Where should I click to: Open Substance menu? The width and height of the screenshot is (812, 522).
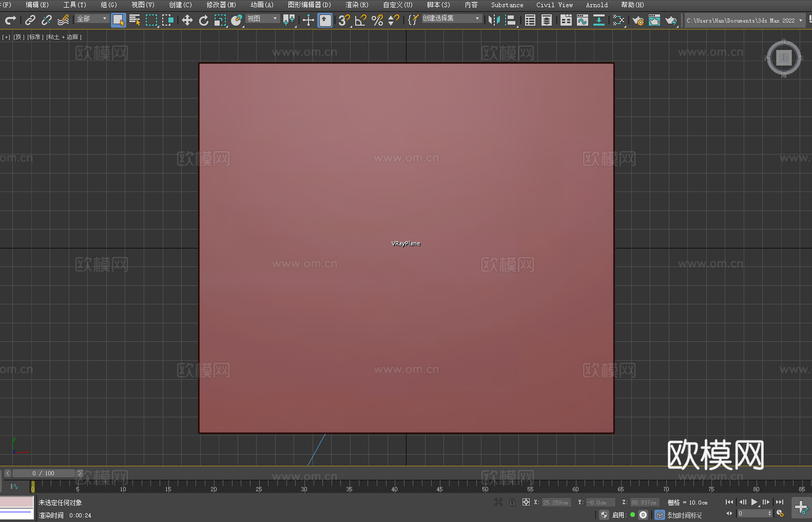click(x=507, y=5)
